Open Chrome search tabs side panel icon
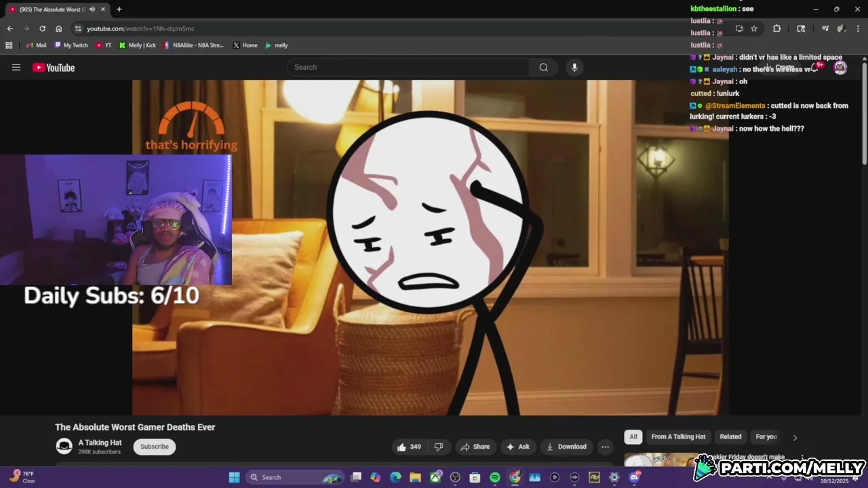The height and width of the screenshot is (488, 868). 801,28
